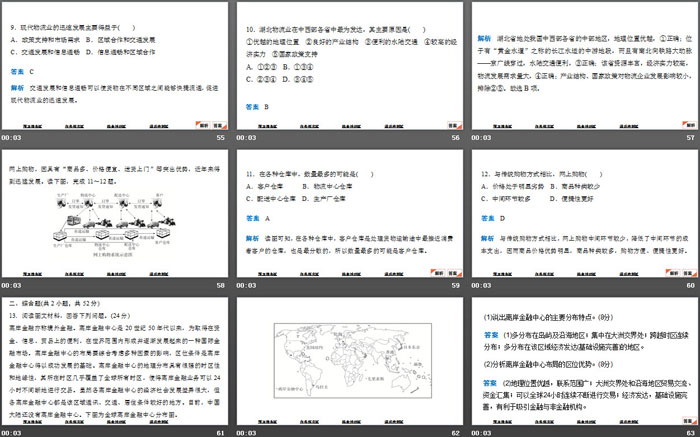This screenshot has height=437, width=700.
Task: Select slide 63 with offshore finance answers
Action: 582,357
